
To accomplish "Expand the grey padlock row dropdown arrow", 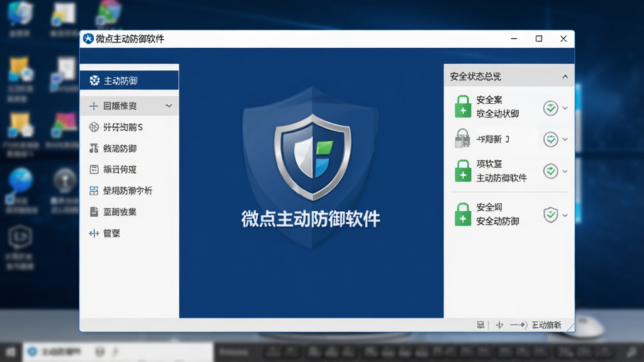I will pyautogui.click(x=565, y=139).
